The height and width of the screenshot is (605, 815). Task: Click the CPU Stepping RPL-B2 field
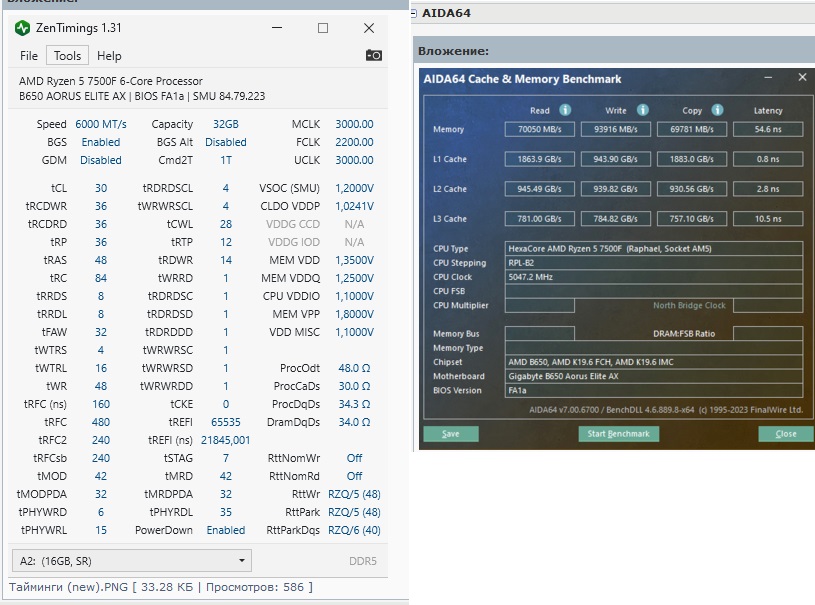654,263
